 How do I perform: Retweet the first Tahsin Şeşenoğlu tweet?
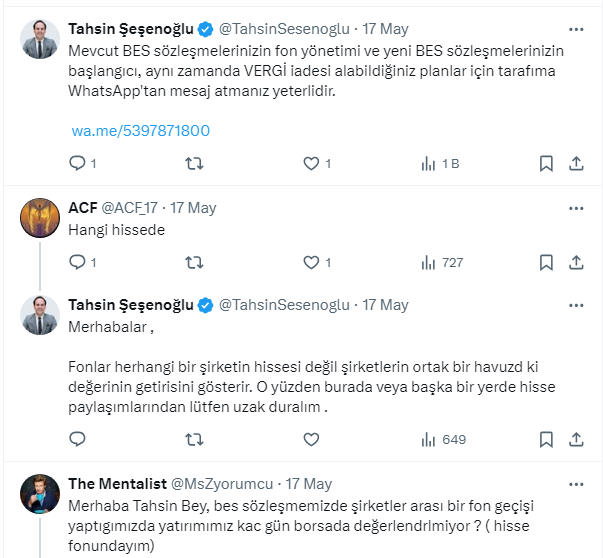pyautogui.click(x=195, y=163)
